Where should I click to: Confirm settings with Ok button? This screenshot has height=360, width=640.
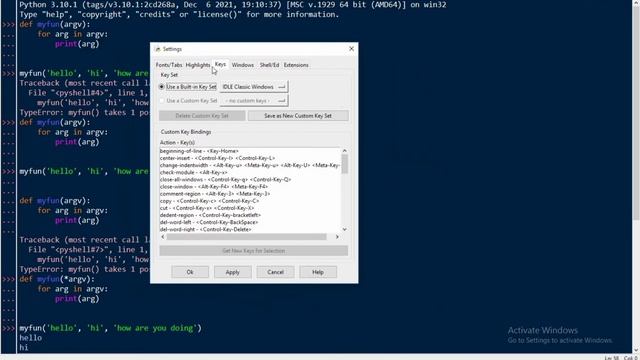coord(190,272)
